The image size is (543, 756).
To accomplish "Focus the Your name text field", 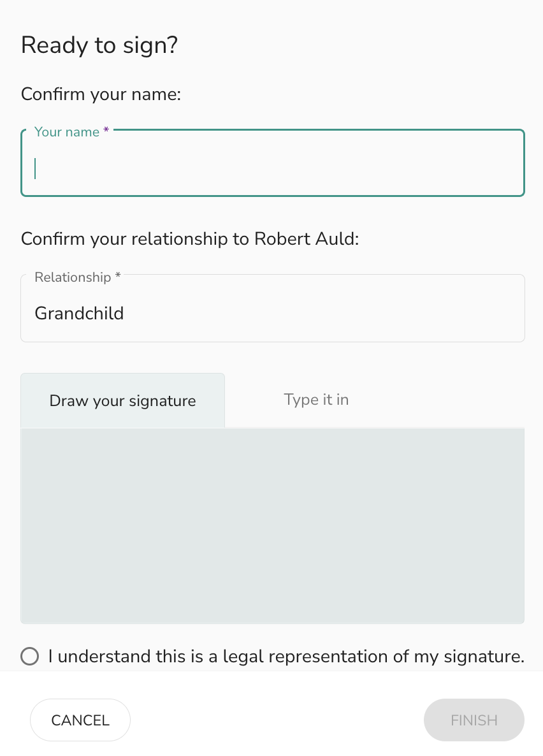I will pyautogui.click(x=273, y=163).
